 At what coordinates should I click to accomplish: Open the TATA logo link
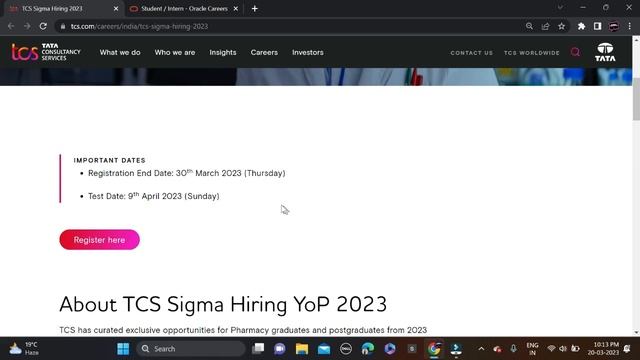point(605,52)
